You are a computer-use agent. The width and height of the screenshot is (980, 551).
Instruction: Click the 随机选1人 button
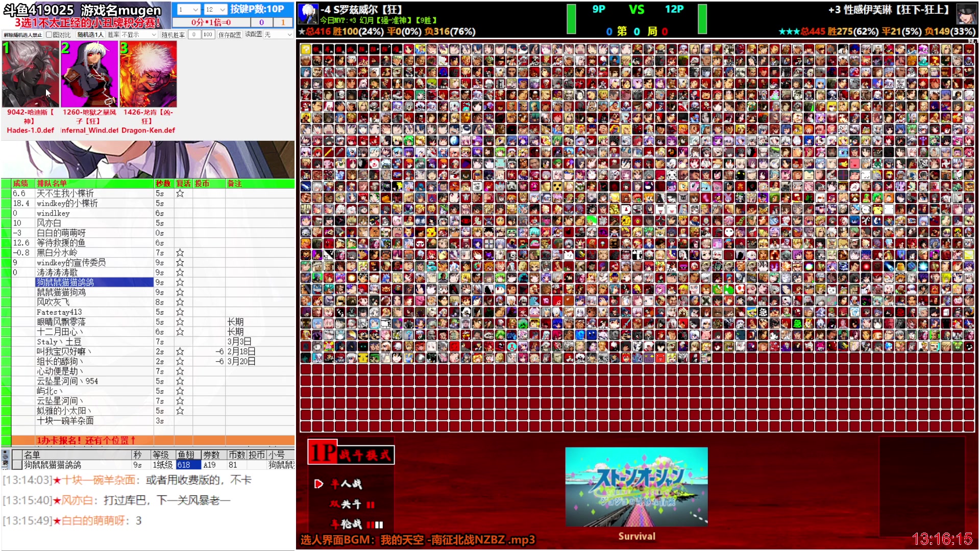[x=90, y=35]
